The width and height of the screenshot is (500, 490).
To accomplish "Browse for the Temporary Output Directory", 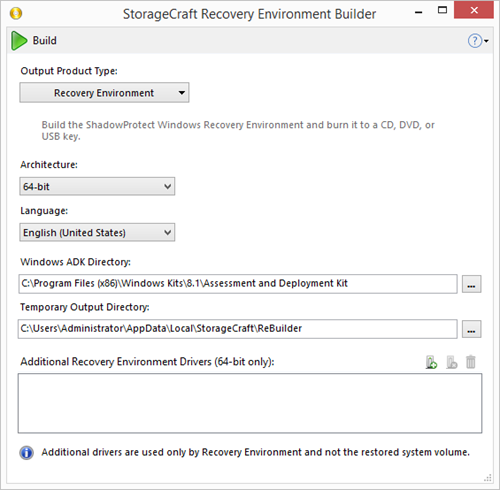I will (x=471, y=329).
